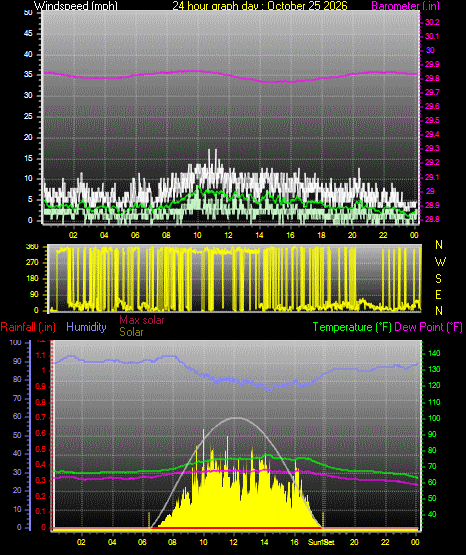Click the "130" temperature axis value
The image size is (466, 555).
(434, 369)
